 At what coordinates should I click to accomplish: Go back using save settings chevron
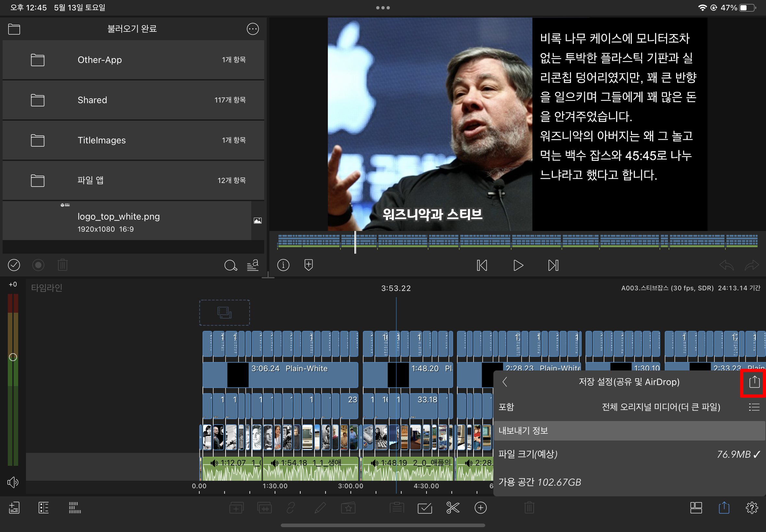point(505,382)
